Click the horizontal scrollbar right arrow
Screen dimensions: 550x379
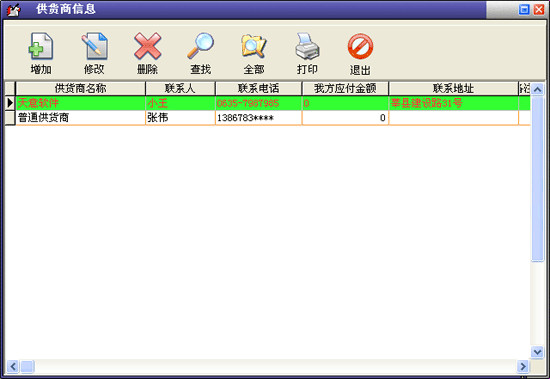[x=523, y=366]
